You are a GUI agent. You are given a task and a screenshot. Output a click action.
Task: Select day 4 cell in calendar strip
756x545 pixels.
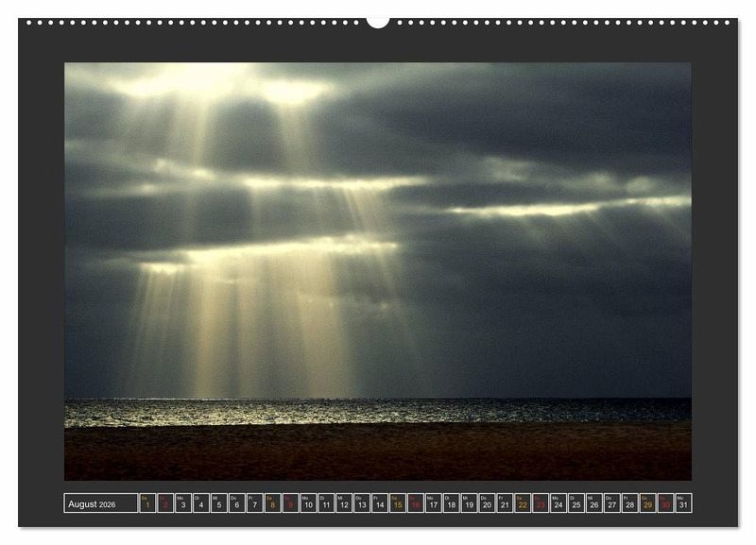(201, 502)
